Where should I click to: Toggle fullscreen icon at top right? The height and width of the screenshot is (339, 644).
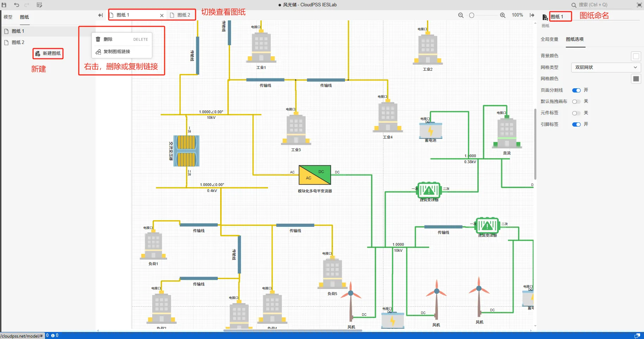(x=639, y=5)
